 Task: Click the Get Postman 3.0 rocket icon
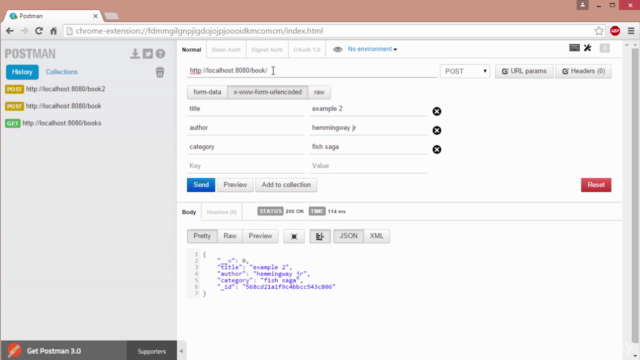pyautogui.click(x=14, y=351)
